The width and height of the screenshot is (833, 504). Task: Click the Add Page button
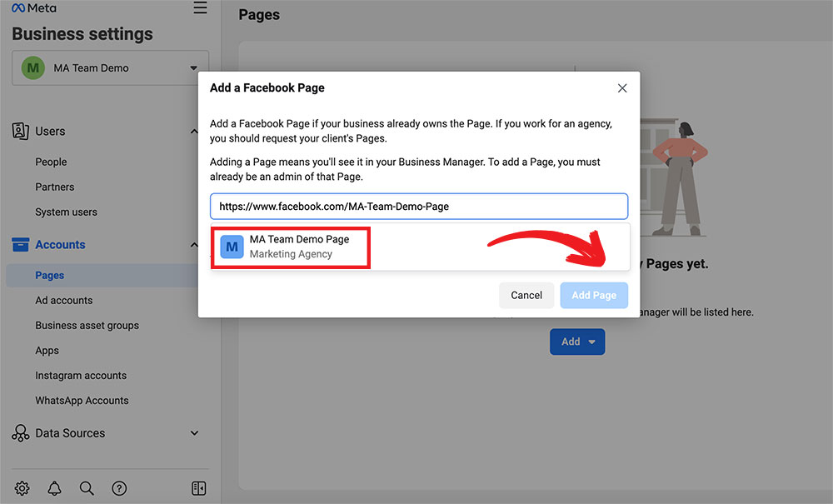594,296
